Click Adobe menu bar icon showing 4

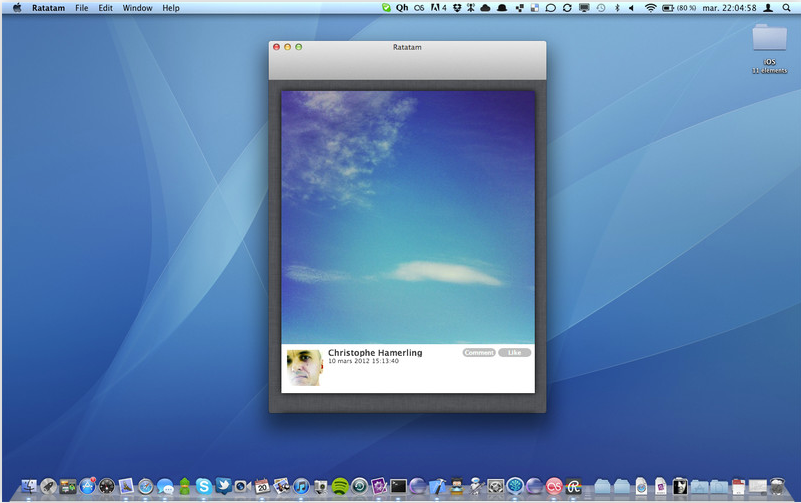[438, 8]
